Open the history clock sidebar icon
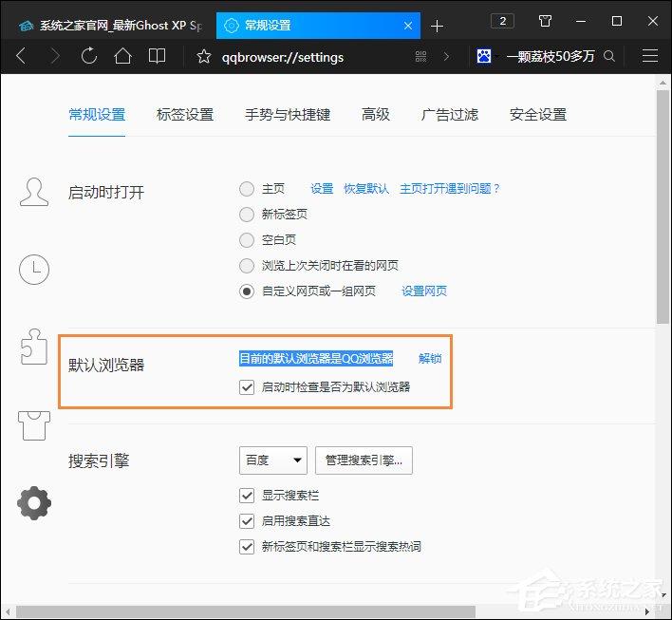 (34, 270)
